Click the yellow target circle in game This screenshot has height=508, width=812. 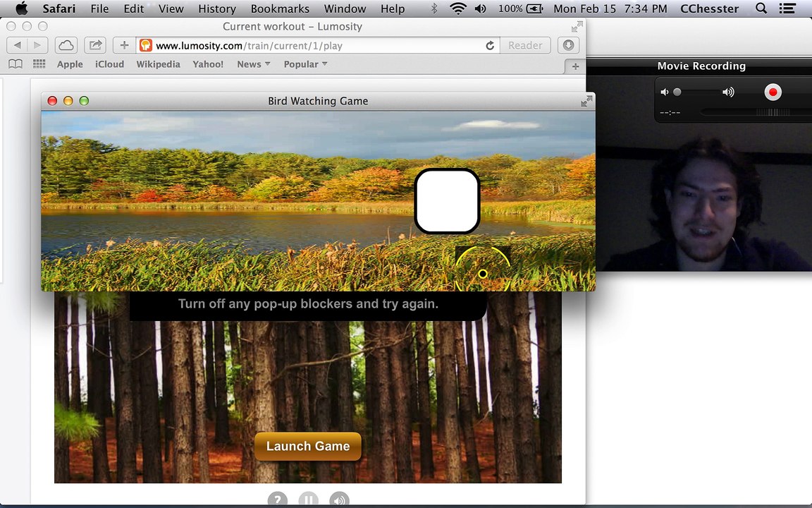pyautogui.click(x=483, y=273)
